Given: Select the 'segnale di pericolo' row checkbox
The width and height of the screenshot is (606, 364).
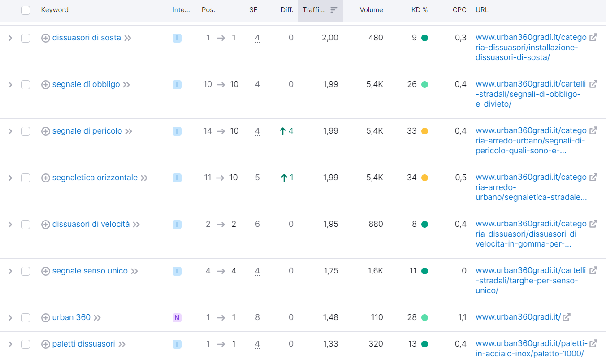Looking at the screenshot, I should pos(26,131).
